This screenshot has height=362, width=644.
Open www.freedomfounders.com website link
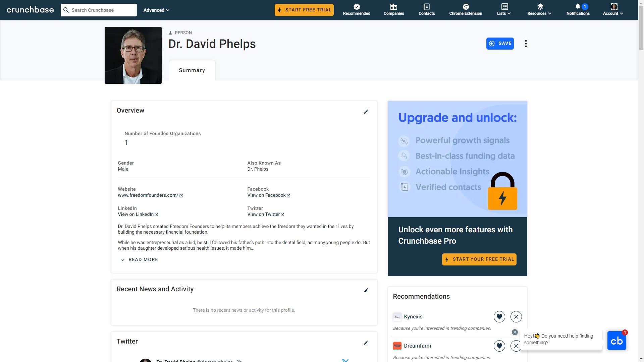click(x=150, y=195)
